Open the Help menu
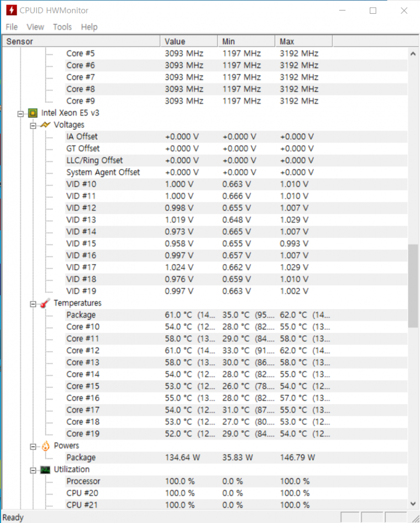The height and width of the screenshot is (523, 420). click(90, 27)
